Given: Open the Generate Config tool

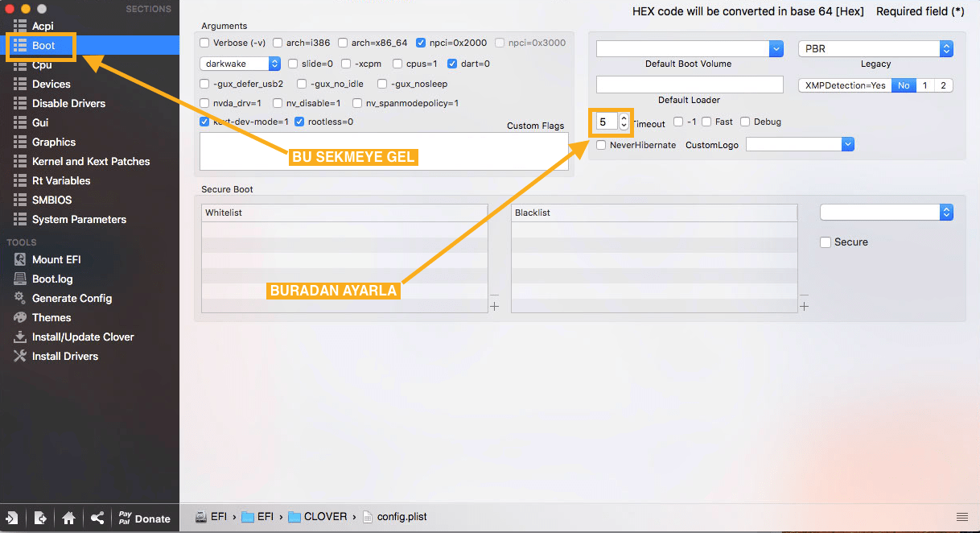Looking at the screenshot, I should tap(72, 298).
